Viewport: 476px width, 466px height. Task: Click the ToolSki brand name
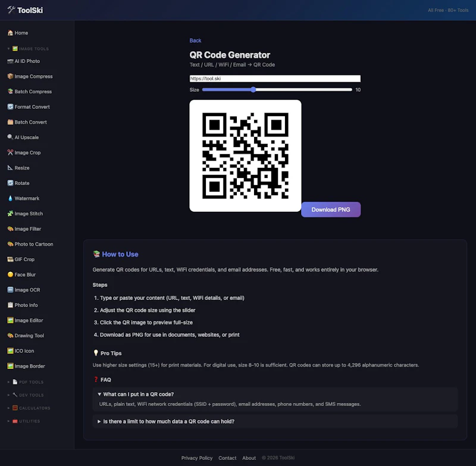(30, 10)
